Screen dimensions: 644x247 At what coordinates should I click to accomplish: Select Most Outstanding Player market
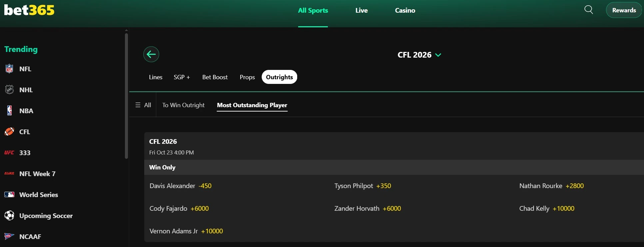tap(252, 105)
